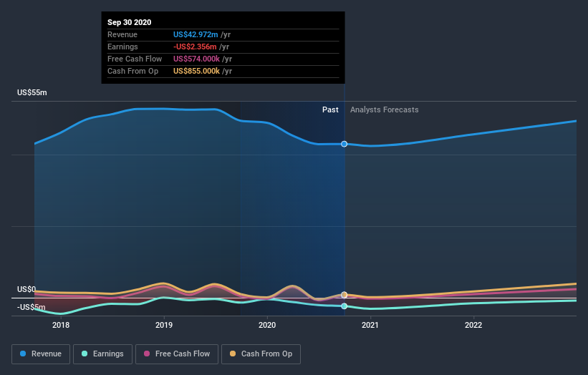The width and height of the screenshot is (588, 375).
Task: Click the 2021 x-axis label
Action: [x=370, y=325]
